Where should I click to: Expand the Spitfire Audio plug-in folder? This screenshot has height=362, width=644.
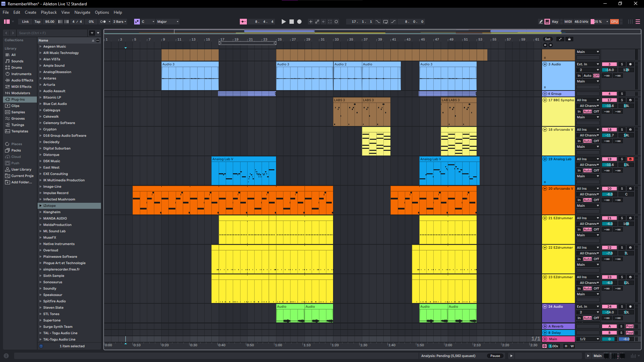(x=41, y=301)
